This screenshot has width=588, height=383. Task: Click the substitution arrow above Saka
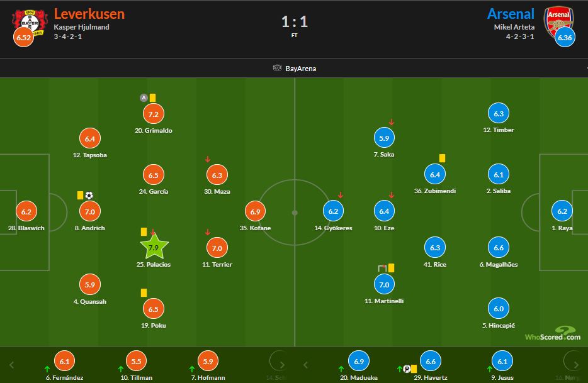392,123
